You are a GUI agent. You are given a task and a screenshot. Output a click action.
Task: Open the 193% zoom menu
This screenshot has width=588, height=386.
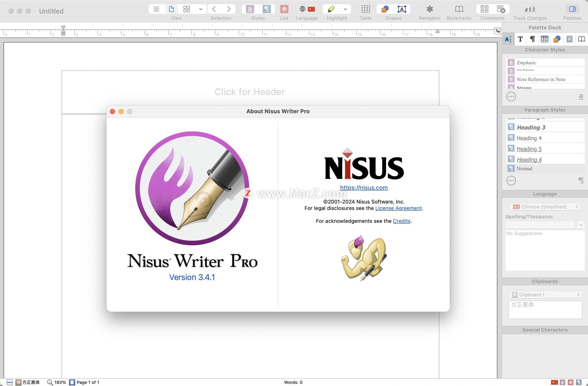(x=57, y=382)
